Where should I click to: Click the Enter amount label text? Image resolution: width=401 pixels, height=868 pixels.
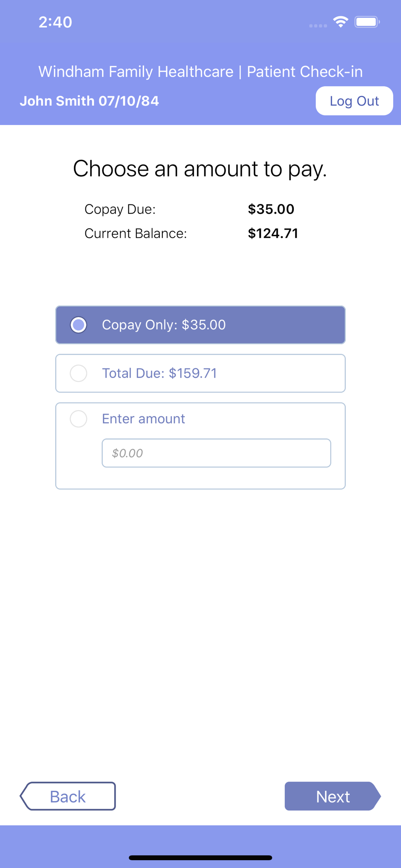(x=143, y=419)
